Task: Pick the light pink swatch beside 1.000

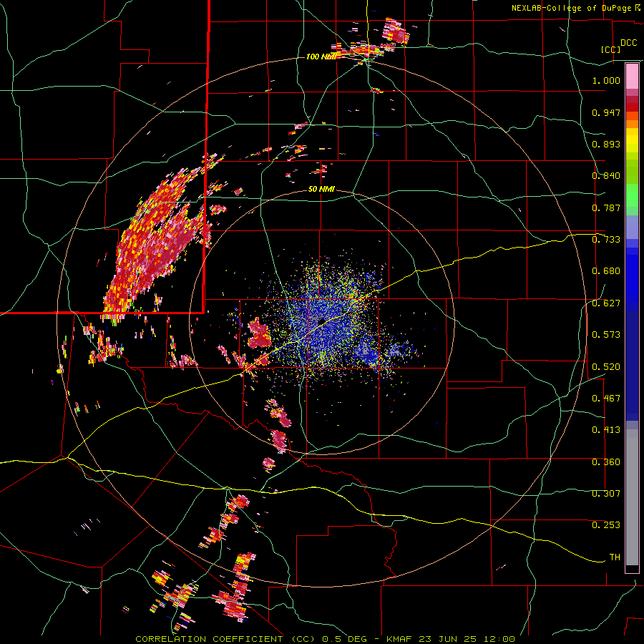Action: coord(632,77)
